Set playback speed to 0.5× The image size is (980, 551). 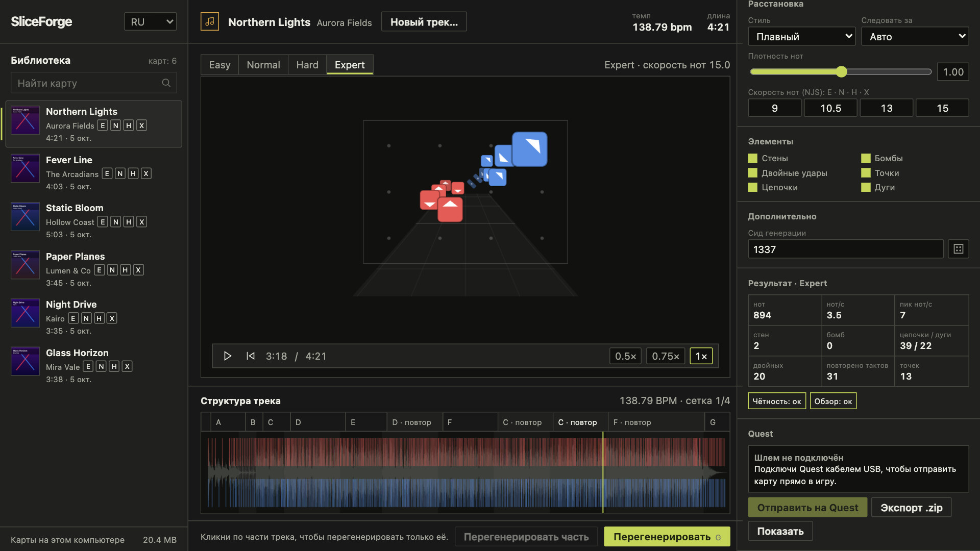(625, 356)
